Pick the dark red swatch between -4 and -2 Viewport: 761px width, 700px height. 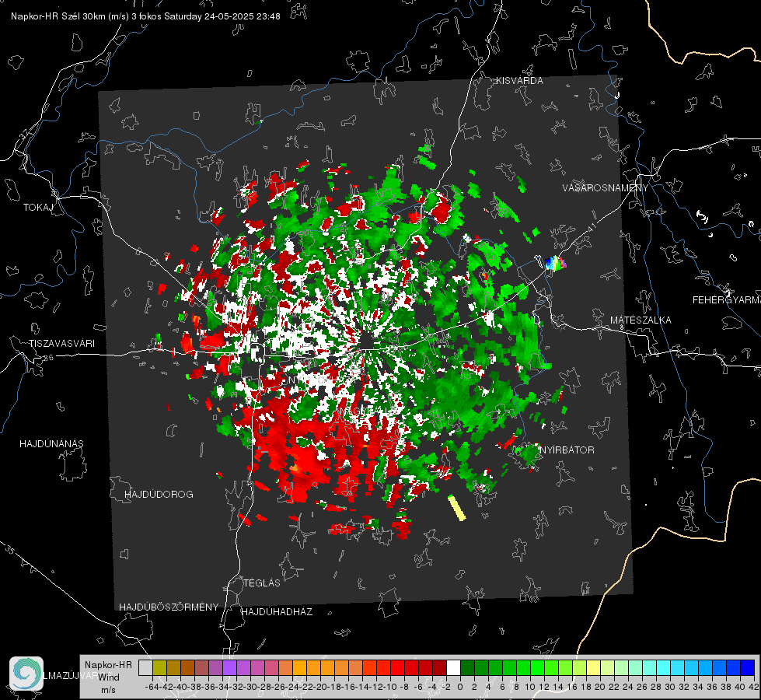(439, 668)
